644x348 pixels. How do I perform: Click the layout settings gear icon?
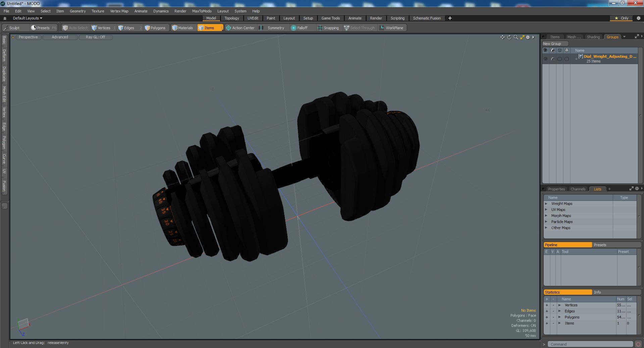[639, 18]
